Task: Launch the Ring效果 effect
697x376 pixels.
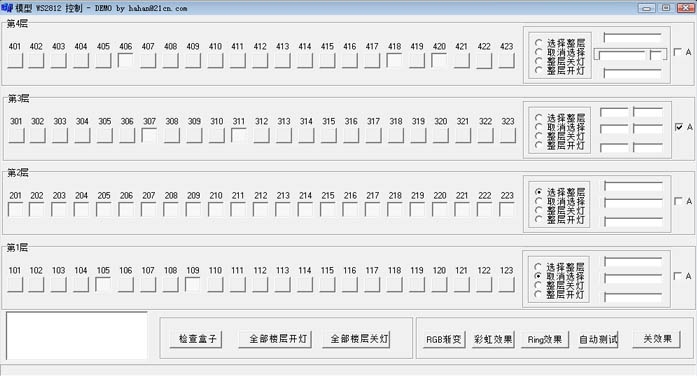Action: [545, 340]
